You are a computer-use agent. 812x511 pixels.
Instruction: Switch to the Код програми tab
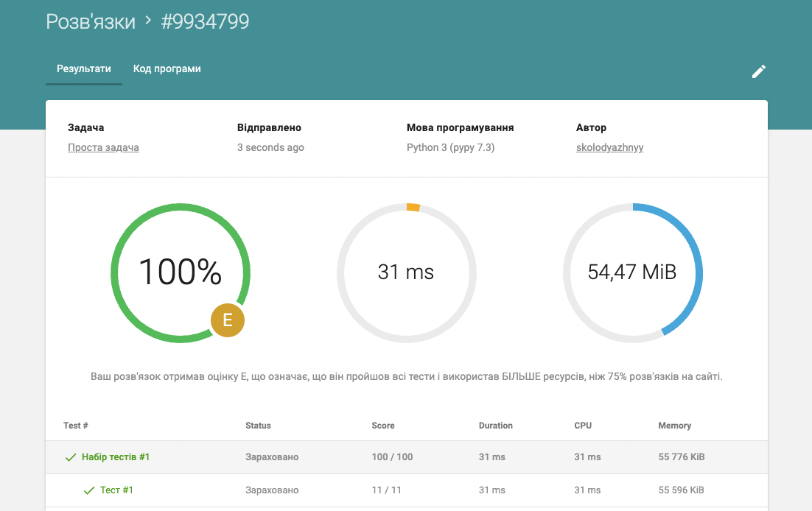(167, 69)
